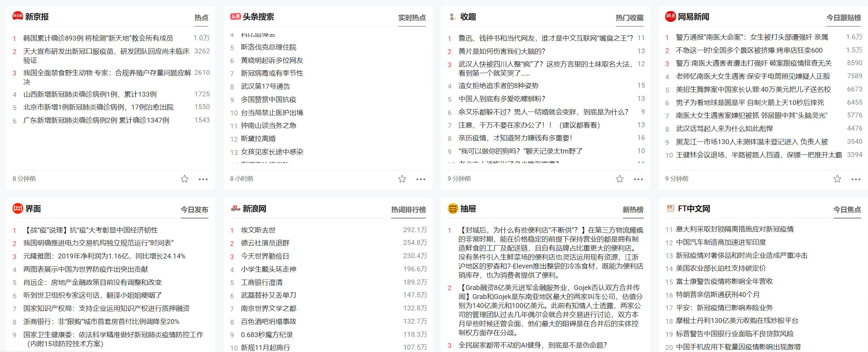Open the more options menu on 收趣 card
The height and width of the screenshot is (352, 868).
pos(638,179)
